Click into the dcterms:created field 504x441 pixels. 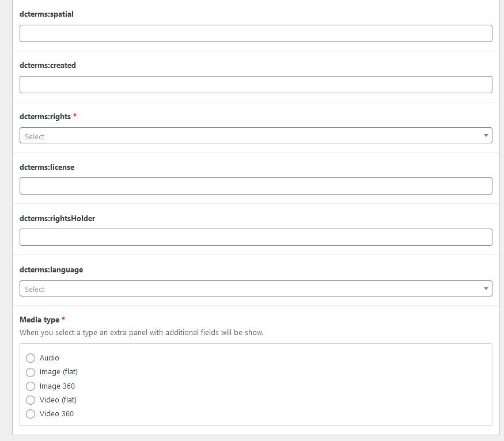(256, 85)
